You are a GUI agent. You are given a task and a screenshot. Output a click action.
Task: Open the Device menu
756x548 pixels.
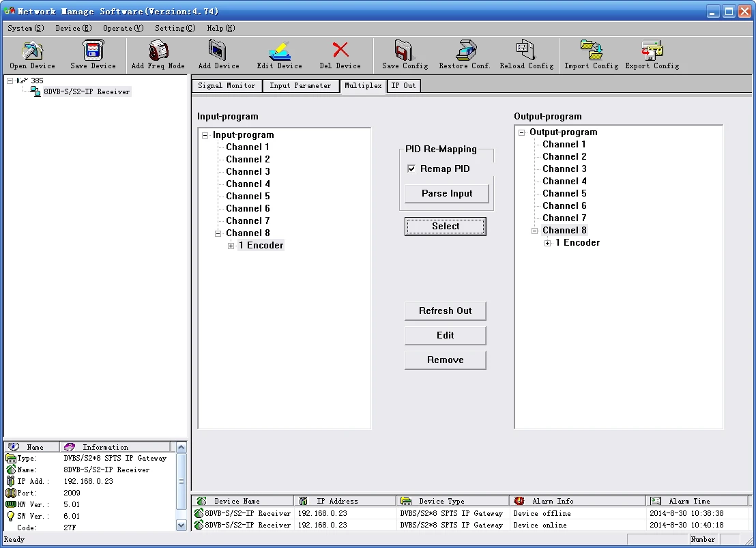point(73,28)
